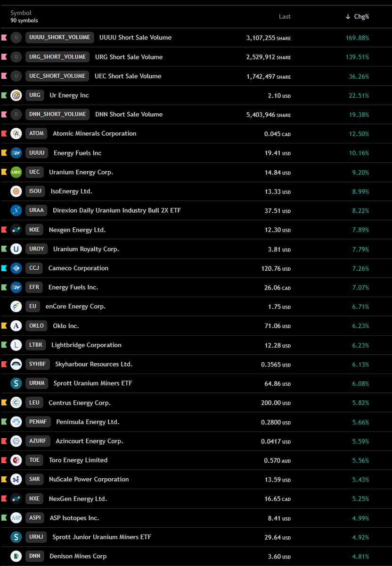This screenshot has height=566, width=392.
Task: Click the pink flag on UUUU_SHORT_VOLUME row
Action: point(4,38)
